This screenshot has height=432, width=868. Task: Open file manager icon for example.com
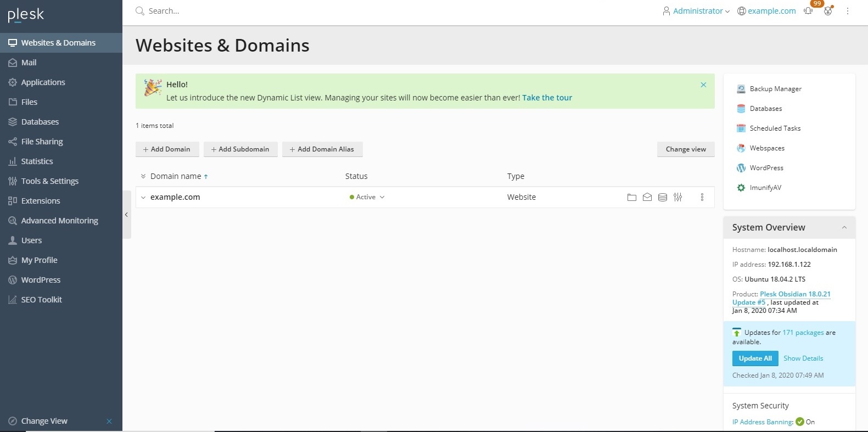632,197
